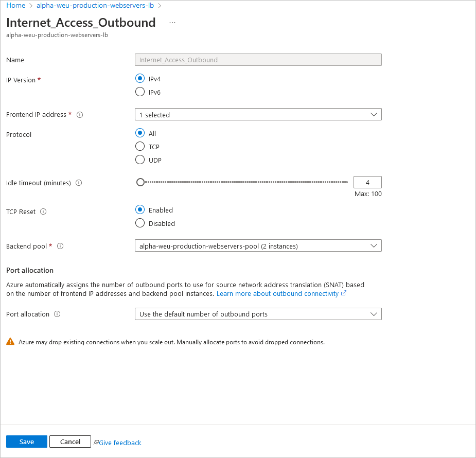Screen dimensions: 476x458
Task: Click the Idle timeout slider handle
Action: tap(140, 182)
